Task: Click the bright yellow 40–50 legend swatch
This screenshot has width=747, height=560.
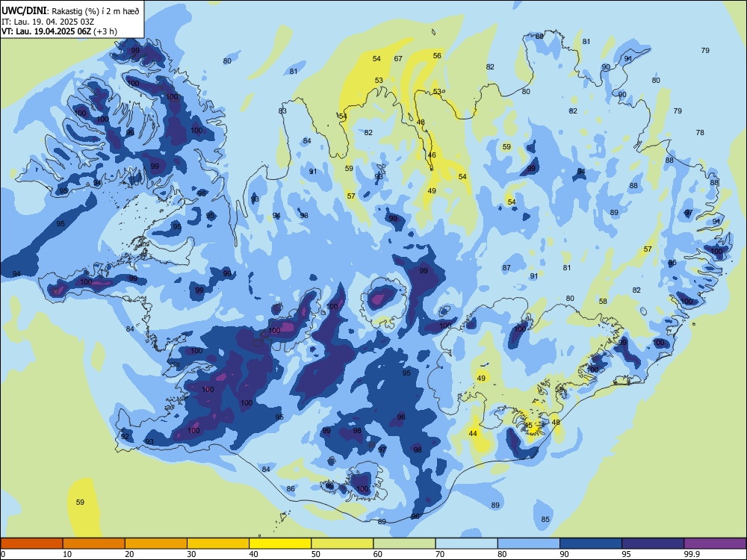Action: 280,544
